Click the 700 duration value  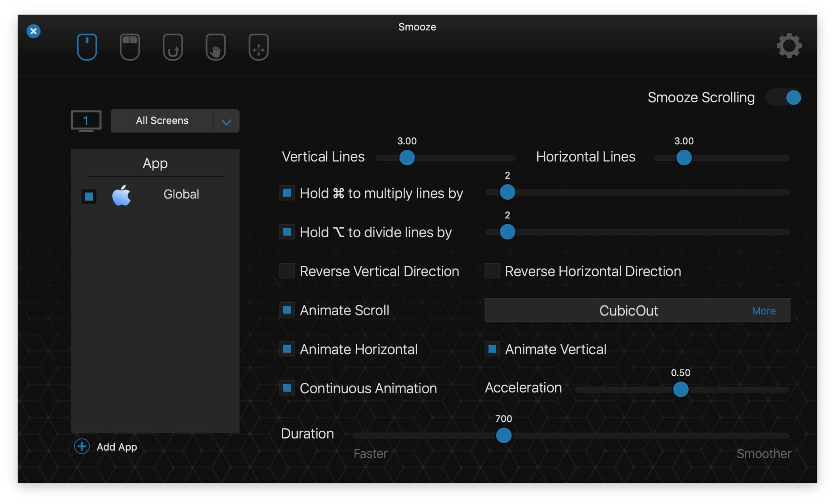pyautogui.click(x=504, y=419)
